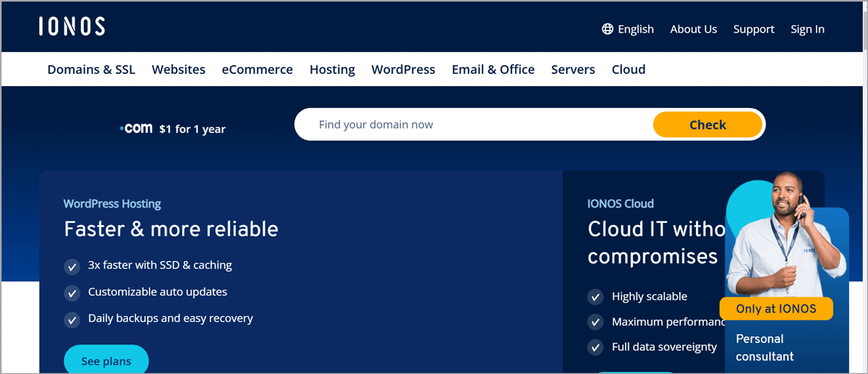Open the Support link
868x374 pixels.
(x=754, y=29)
